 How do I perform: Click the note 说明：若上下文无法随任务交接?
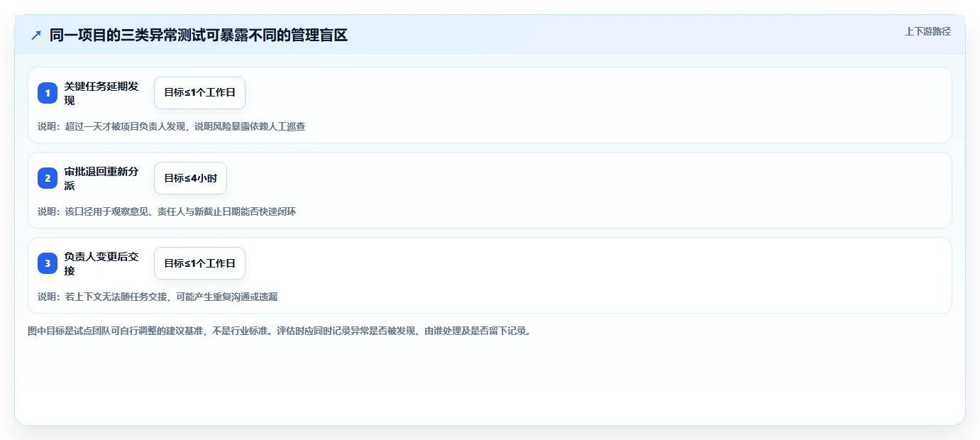click(158, 297)
